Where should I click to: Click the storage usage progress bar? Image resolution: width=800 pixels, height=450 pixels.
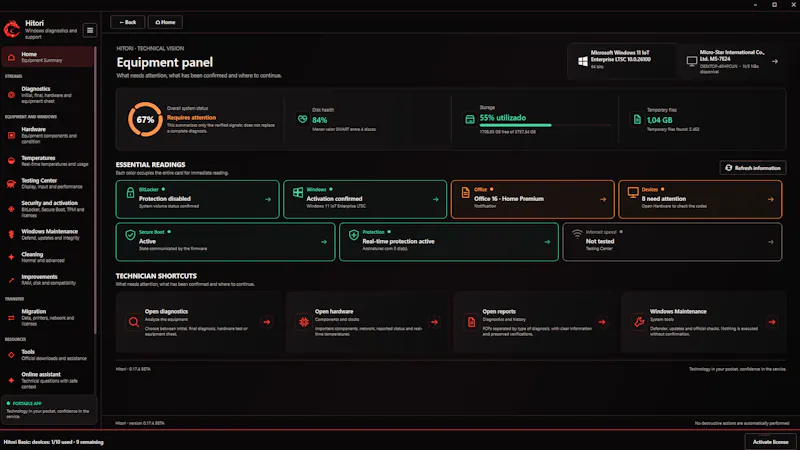tap(544, 125)
